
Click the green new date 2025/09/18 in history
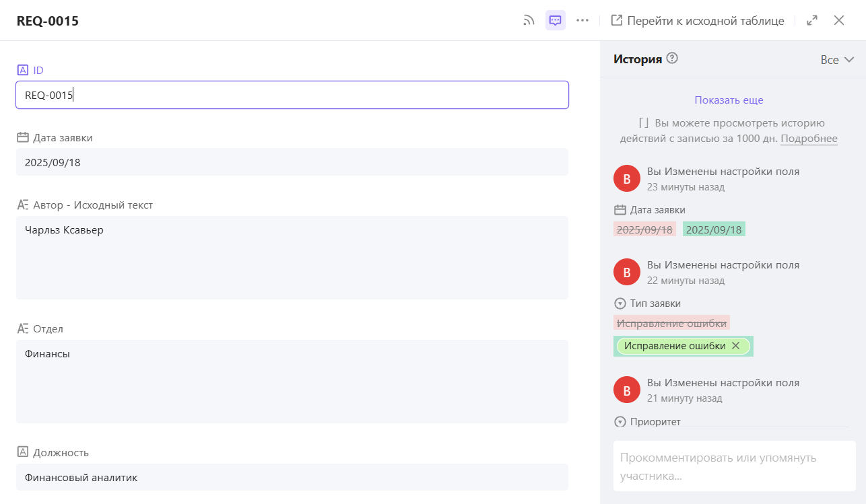714,229
